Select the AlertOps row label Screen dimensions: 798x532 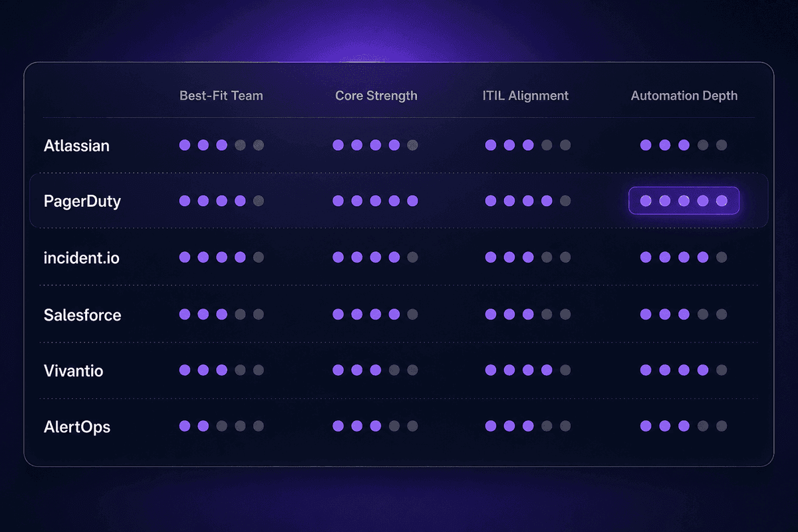click(77, 426)
